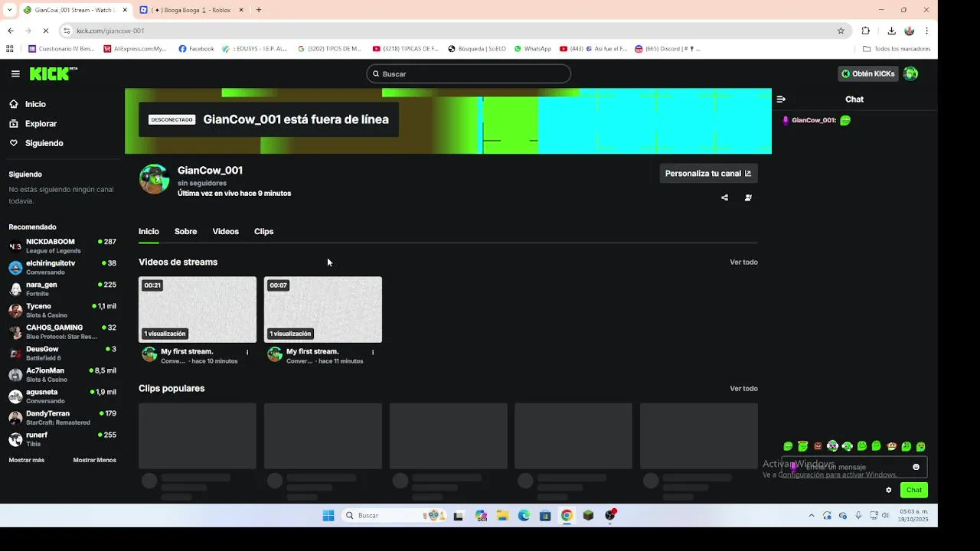Switch to the Booga Booga Roblox tab

click(x=192, y=10)
